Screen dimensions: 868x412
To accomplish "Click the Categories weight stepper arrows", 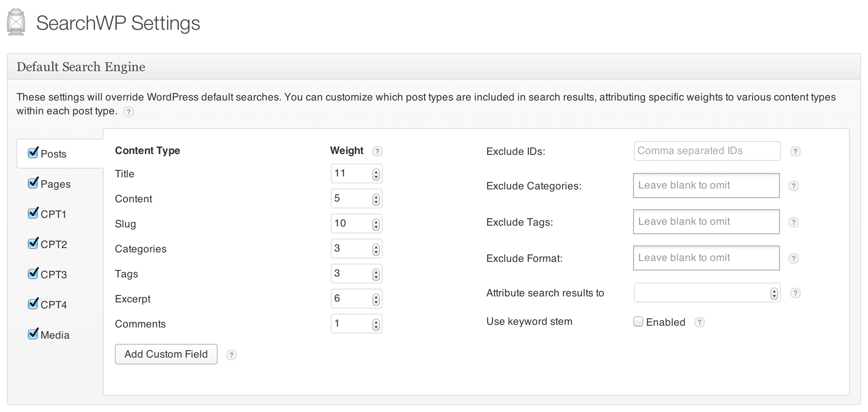I will (x=376, y=249).
